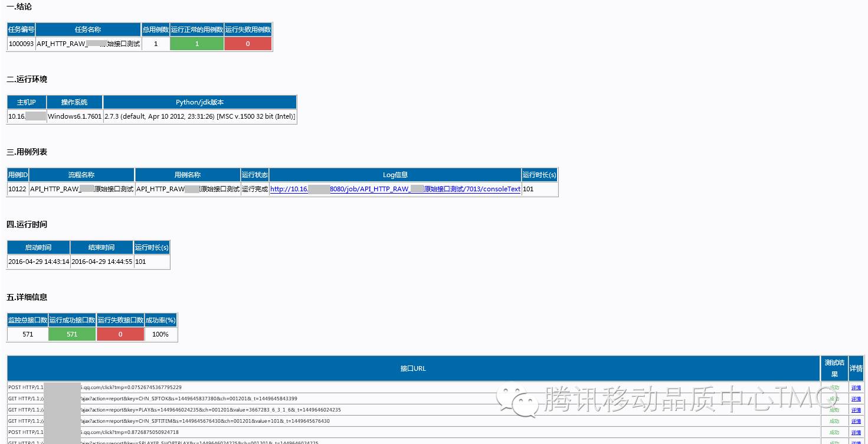Open 详情 link for the key=PLAY request row
Image resolution: width=868 pixels, height=444 pixels.
856,410
